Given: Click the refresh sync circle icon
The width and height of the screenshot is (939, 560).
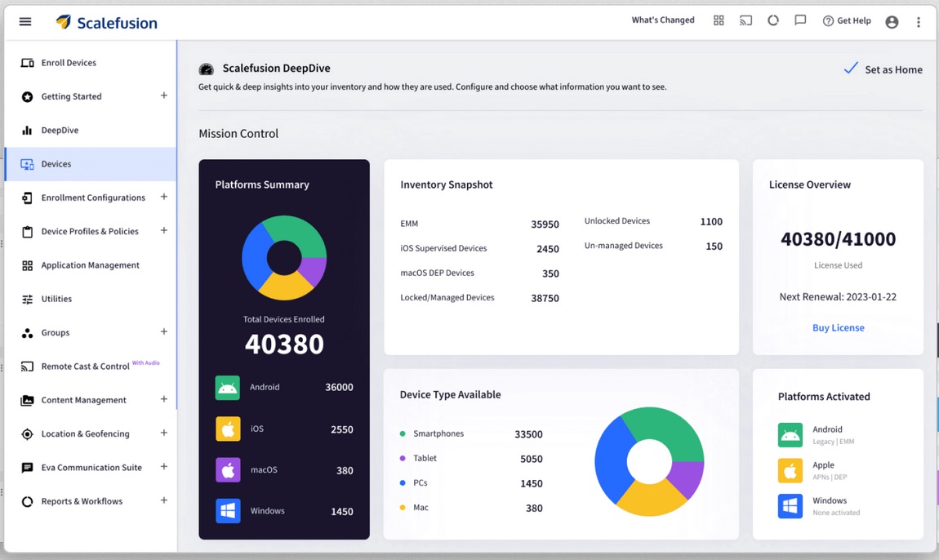Looking at the screenshot, I should point(773,20).
